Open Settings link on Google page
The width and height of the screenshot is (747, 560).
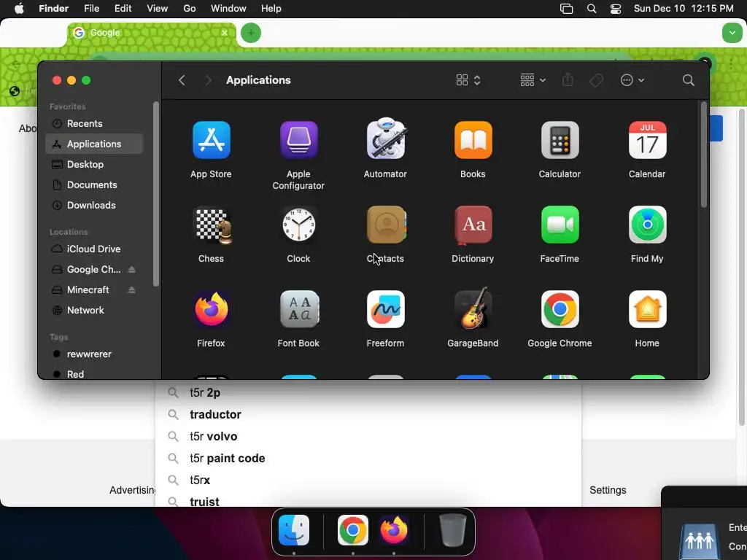coord(608,491)
